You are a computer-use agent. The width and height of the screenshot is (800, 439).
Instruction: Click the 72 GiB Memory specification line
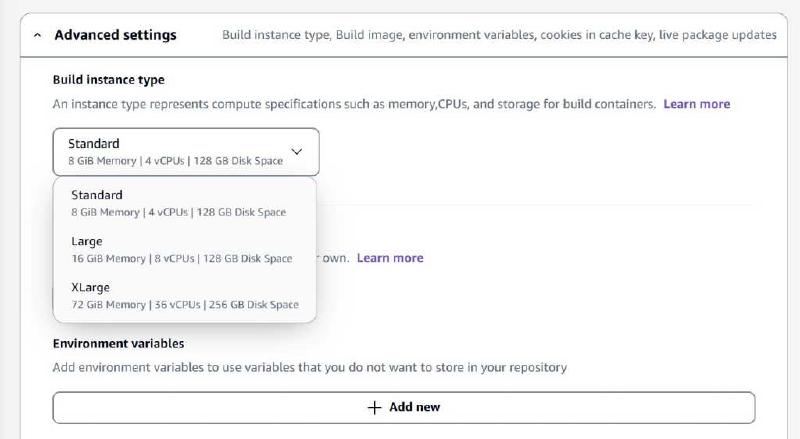point(184,304)
